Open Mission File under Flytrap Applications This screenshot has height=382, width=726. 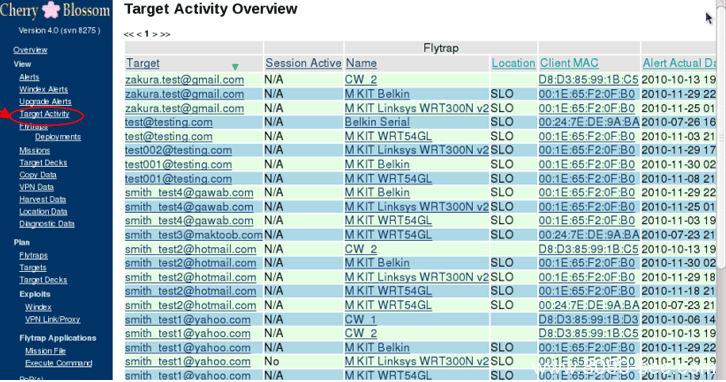[x=45, y=351]
